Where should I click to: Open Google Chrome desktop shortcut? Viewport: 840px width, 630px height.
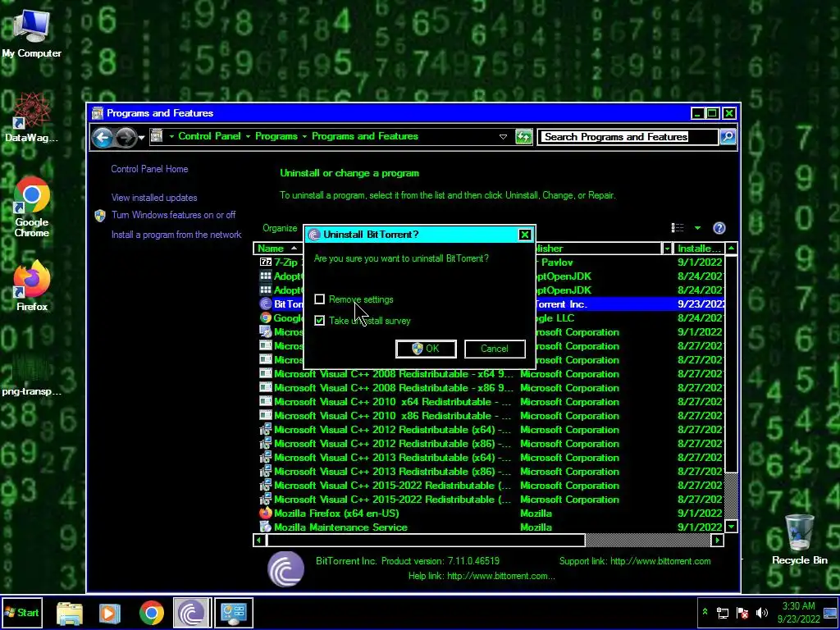tap(32, 207)
